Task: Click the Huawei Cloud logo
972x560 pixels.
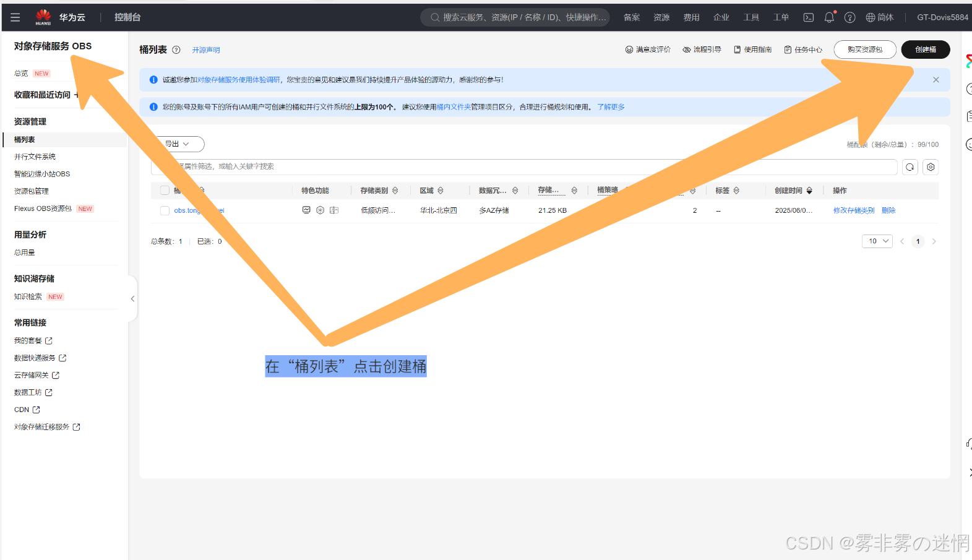Action: [x=43, y=17]
